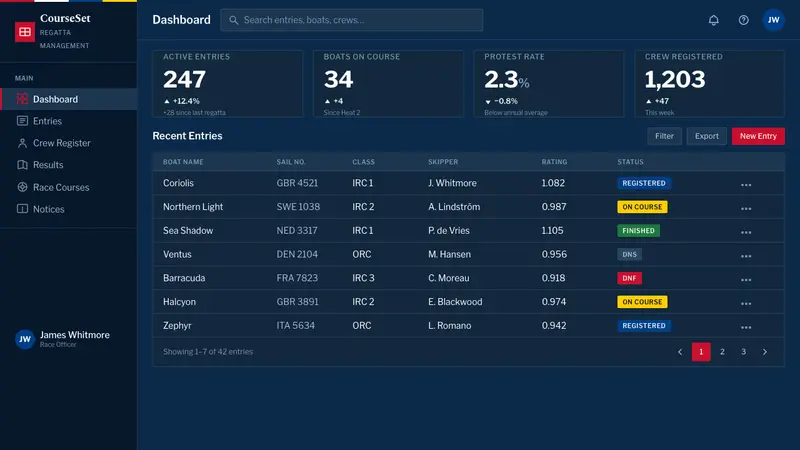This screenshot has height=450, width=800.
Task: Sort by Boat Name column header
Action: click(183, 162)
